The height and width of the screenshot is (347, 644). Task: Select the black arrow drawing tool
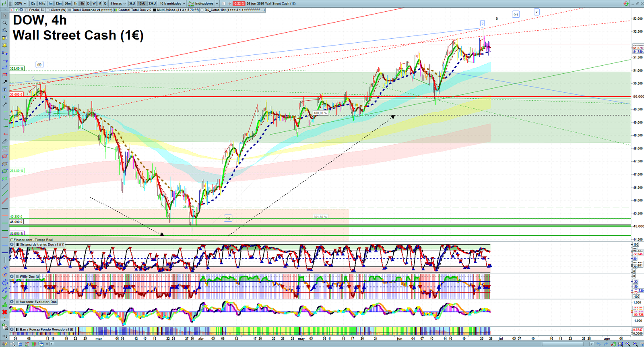tap(4, 83)
